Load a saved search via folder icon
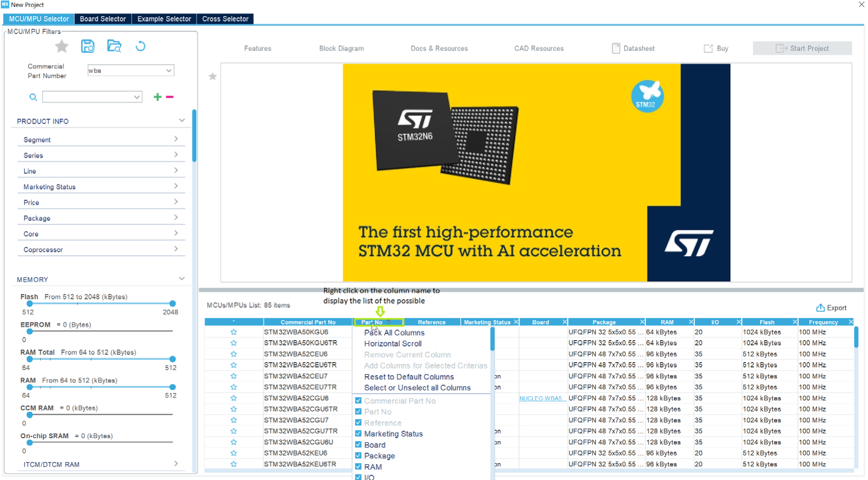The height and width of the screenshot is (480, 868). tap(114, 46)
